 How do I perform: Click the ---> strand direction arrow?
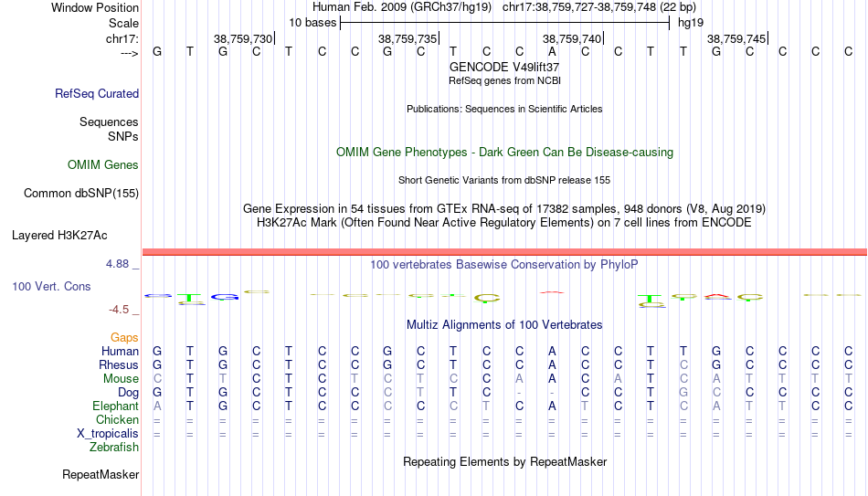click(x=129, y=53)
